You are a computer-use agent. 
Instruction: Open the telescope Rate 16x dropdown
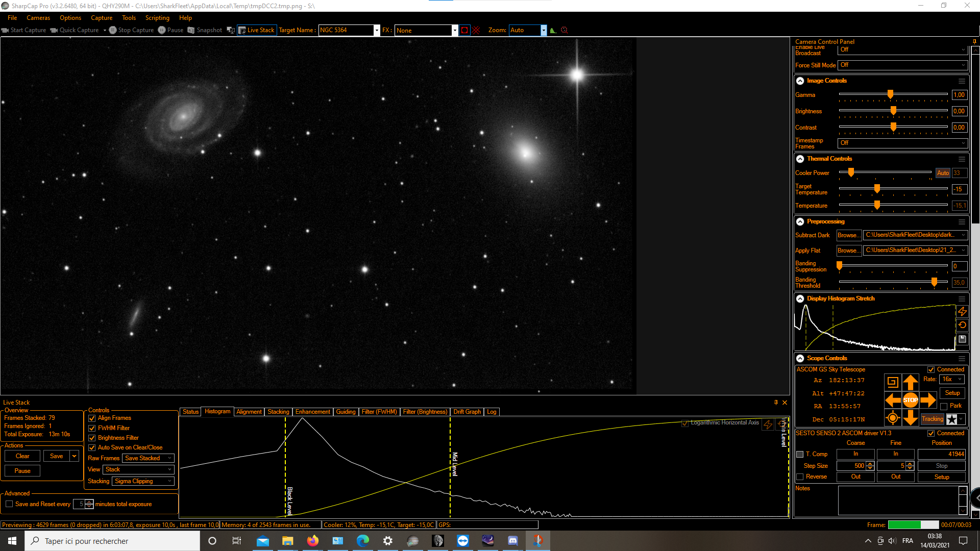[x=952, y=379]
